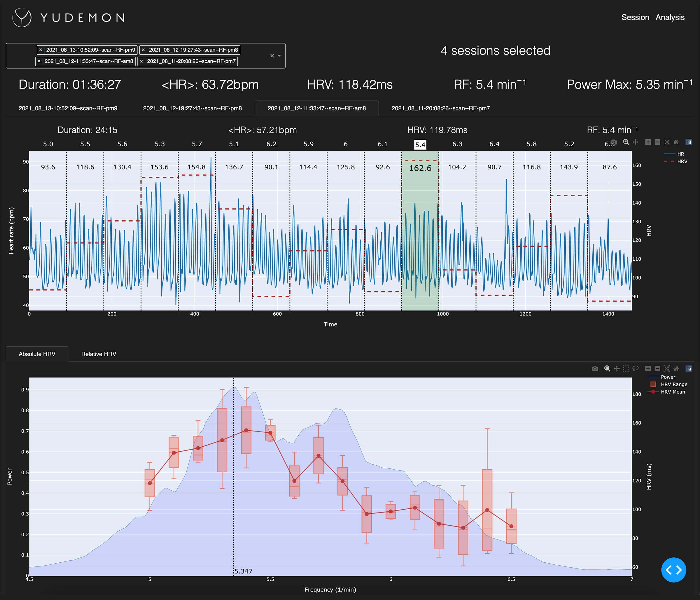The image size is (700, 600).
Task: Switch to 2021_08_12-19:27:43 RF-pm8 tab
Action: click(x=192, y=108)
